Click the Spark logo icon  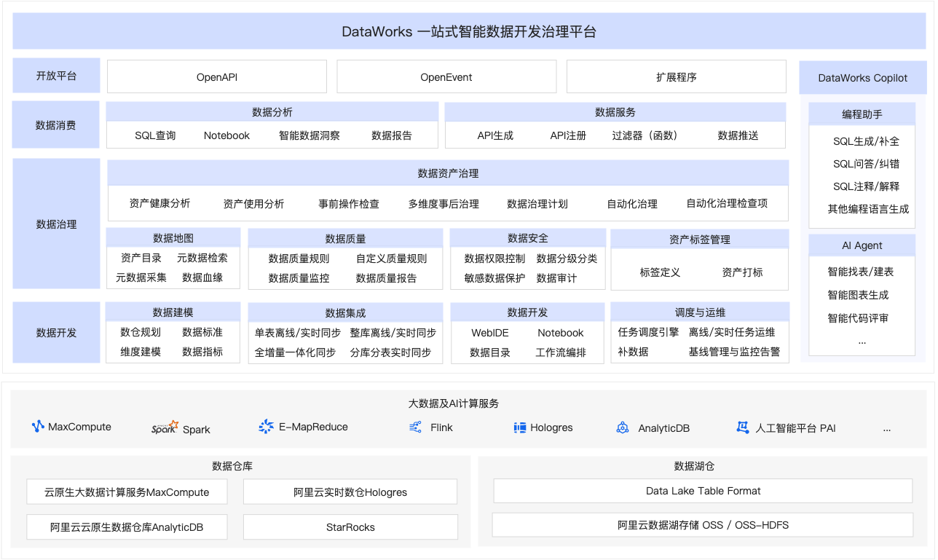(x=165, y=427)
